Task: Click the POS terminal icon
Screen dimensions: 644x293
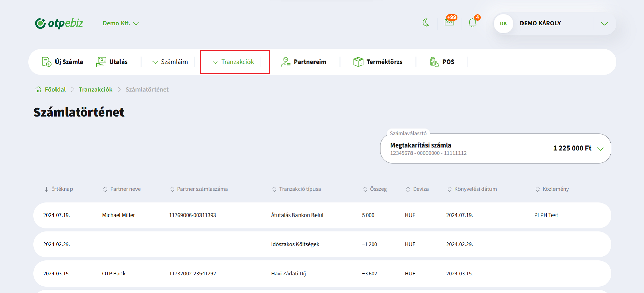Action: pos(434,62)
